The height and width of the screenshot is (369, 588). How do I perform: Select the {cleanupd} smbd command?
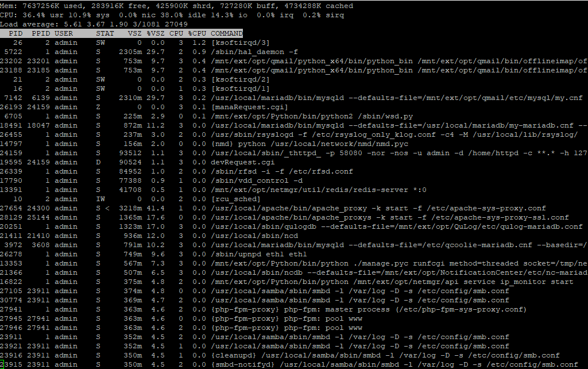coord(385,355)
